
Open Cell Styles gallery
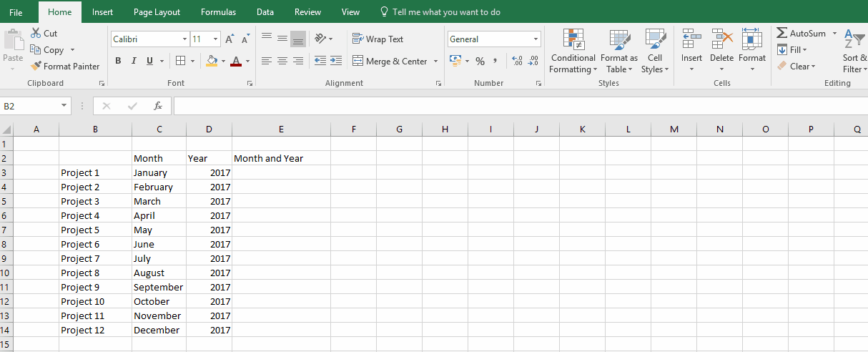click(x=655, y=52)
